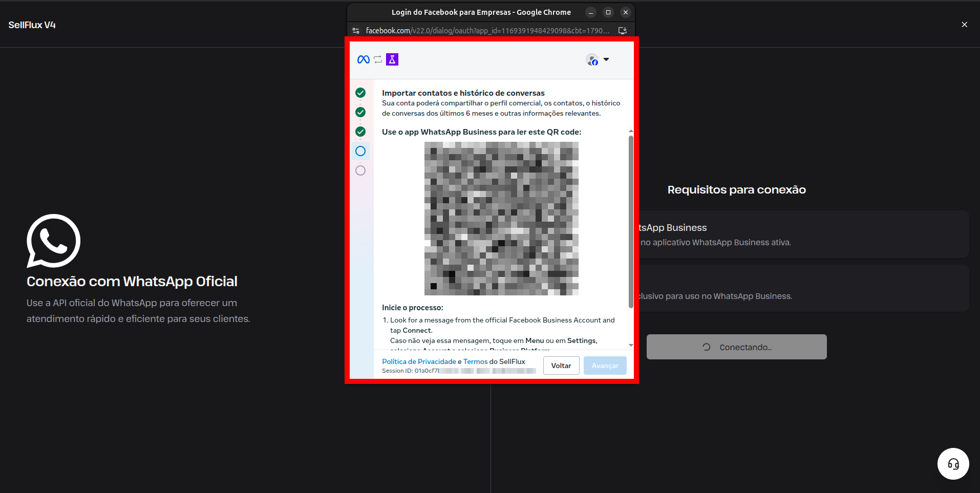Open the Facebook account avatar
The height and width of the screenshot is (493, 980).
pos(592,60)
